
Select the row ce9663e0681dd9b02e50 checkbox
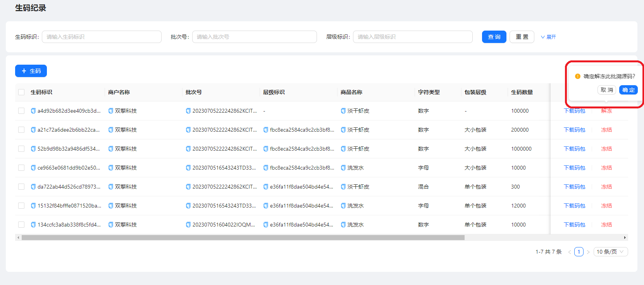(x=21, y=168)
